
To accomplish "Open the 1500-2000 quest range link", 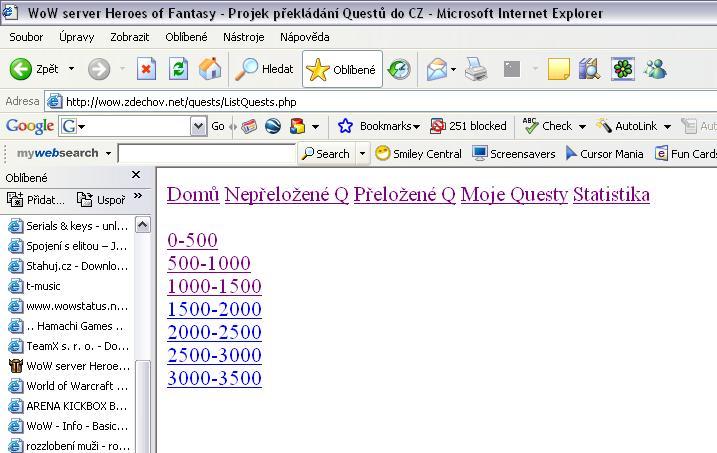I will [214, 309].
